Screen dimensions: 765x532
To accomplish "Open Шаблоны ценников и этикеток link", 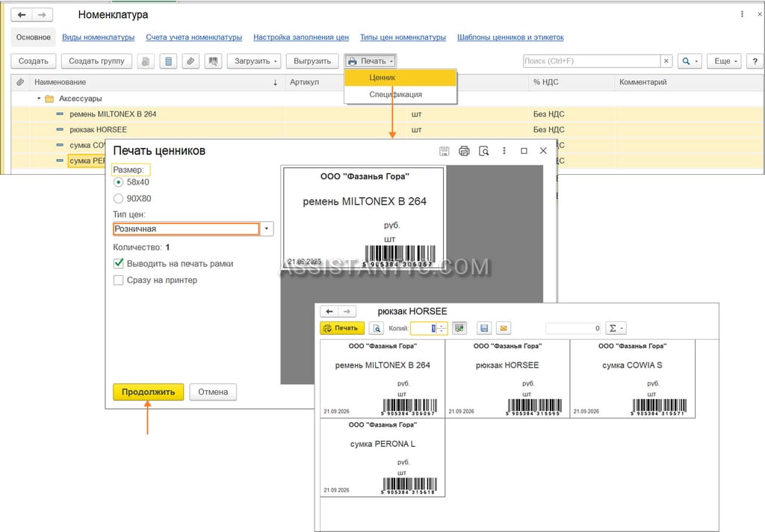I will point(510,37).
